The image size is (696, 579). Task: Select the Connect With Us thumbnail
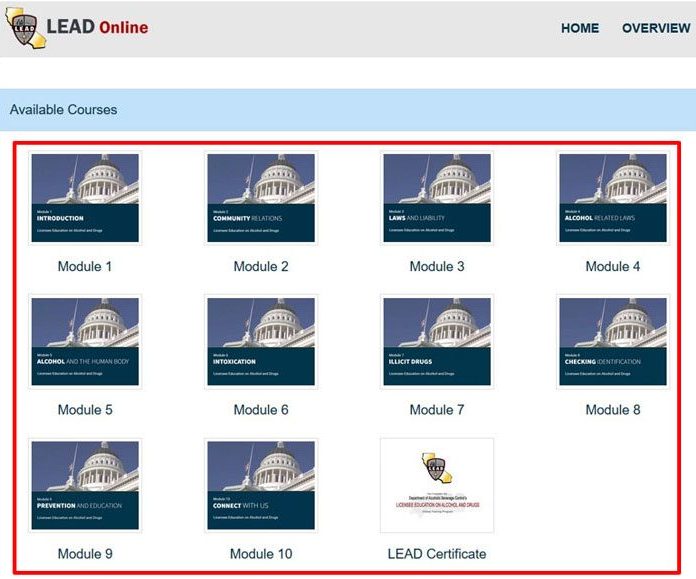click(261, 486)
